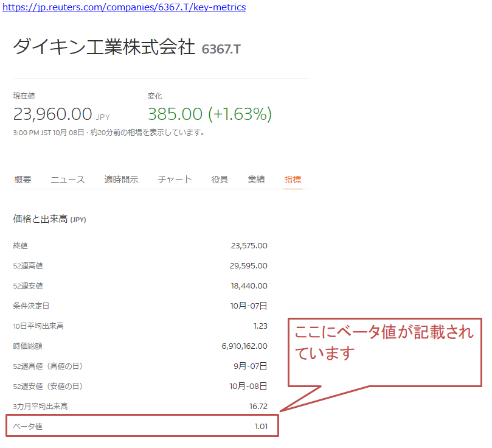Click the 3カ月平均出来高 value 16.72
Screen dimensions: 492x448
[258, 406]
